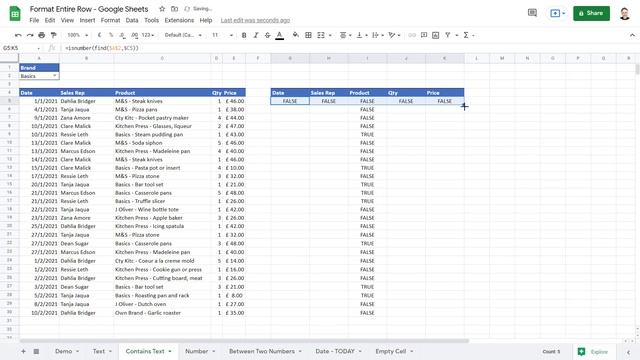Screen dimensions: 640x360
Task: Insert a chart via toolbar icon
Action: [436, 36]
